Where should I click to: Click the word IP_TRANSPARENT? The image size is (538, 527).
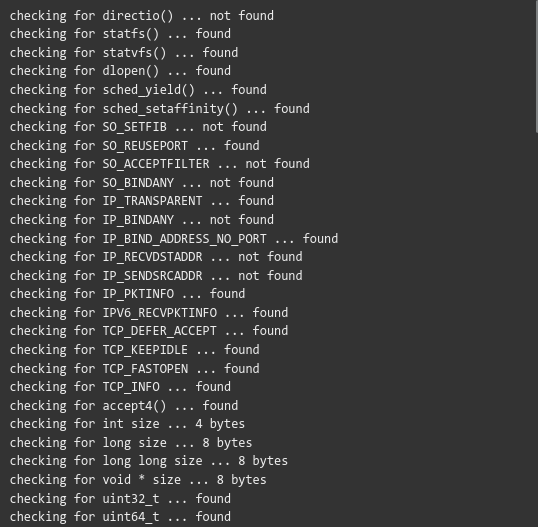click(152, 201)
